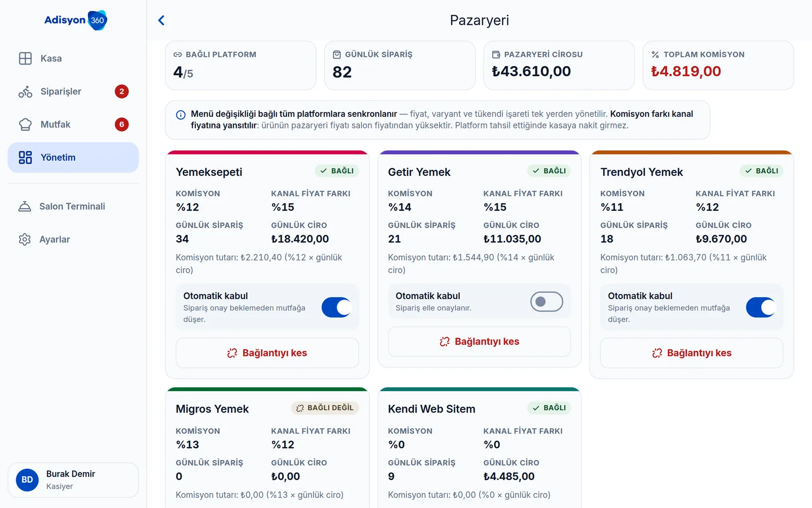Click the Adisyon 360 logo
This screenshot has width=812, height=508.
pyautogui.click(x=76, y=20)
